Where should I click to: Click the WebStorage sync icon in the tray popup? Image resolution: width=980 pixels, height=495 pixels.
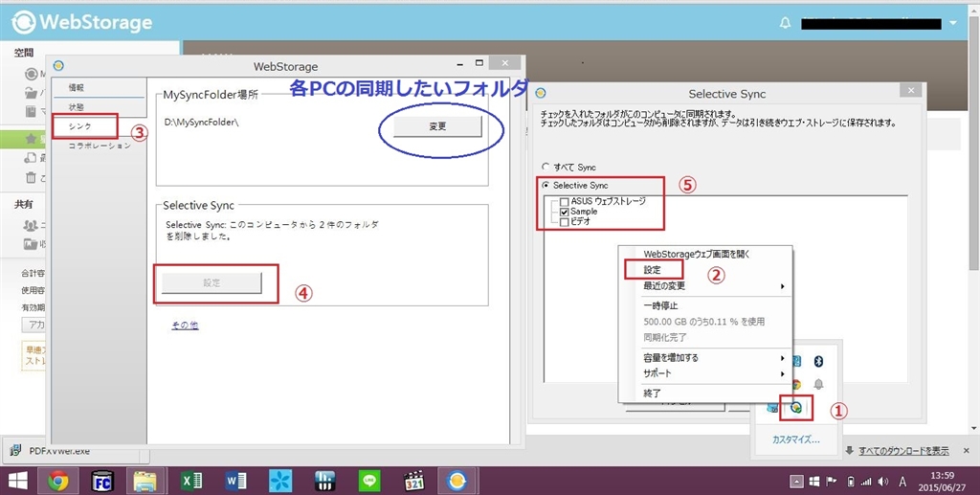(x=796, y=408)
